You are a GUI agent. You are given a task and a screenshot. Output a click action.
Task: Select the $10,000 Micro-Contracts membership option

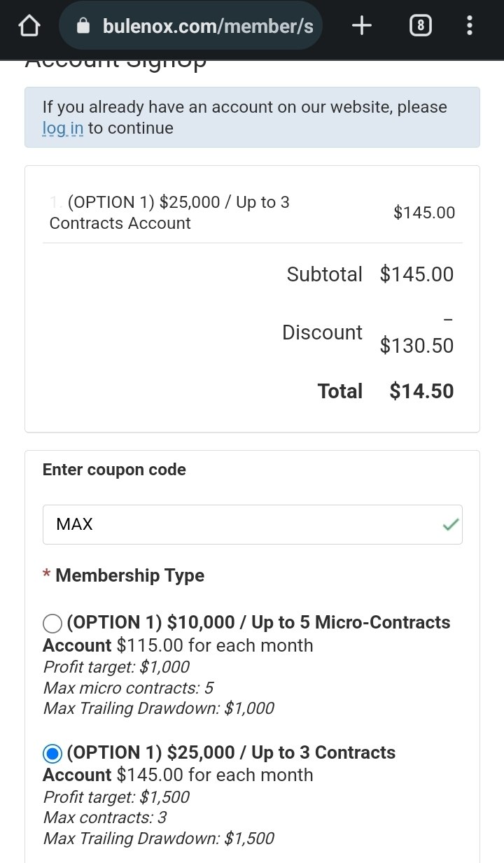coord(52,622)
